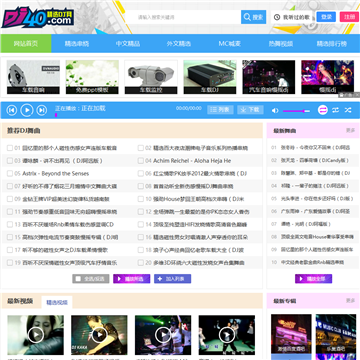This screenshot has width=360, height=360.
Task: Toggle the highlighted loop mode icon
Action: [x=323, y=110]
